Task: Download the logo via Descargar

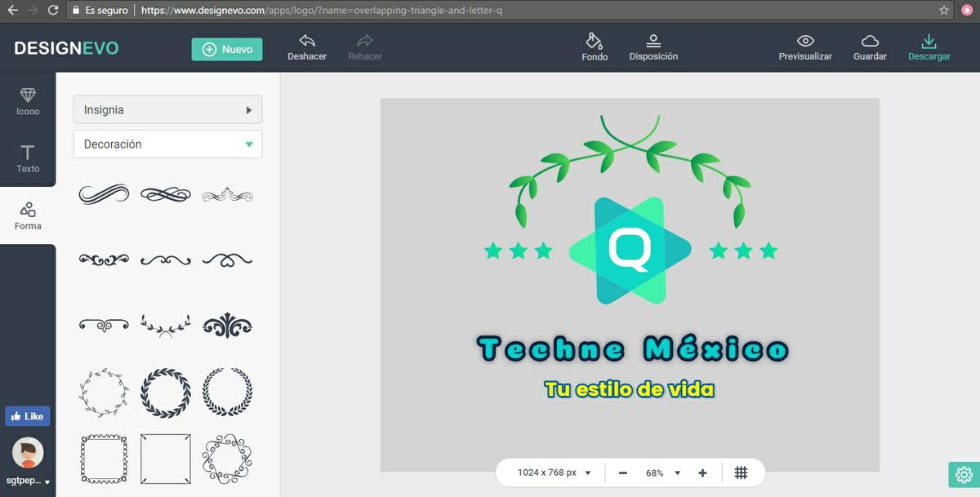Action: point(929,42)
